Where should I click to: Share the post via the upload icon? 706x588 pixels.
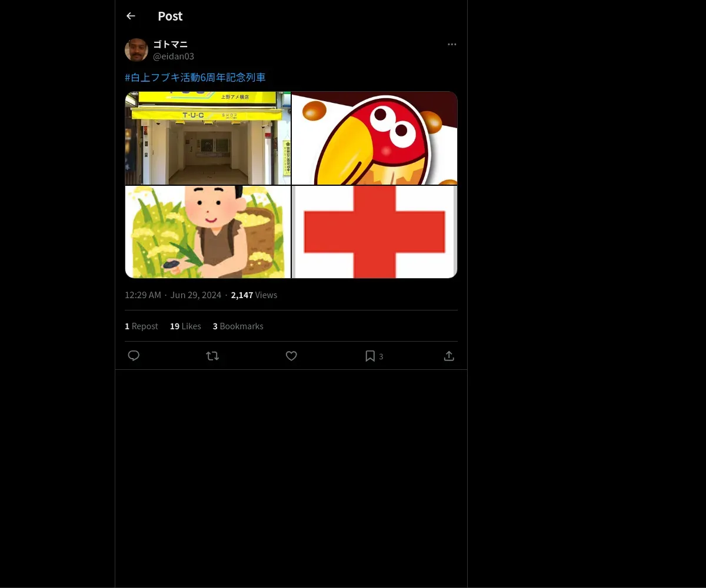point(449,356)
